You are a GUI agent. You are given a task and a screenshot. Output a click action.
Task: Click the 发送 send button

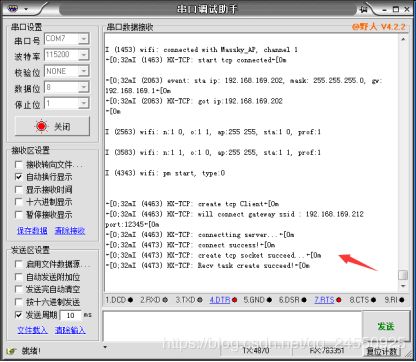(386, 326)
